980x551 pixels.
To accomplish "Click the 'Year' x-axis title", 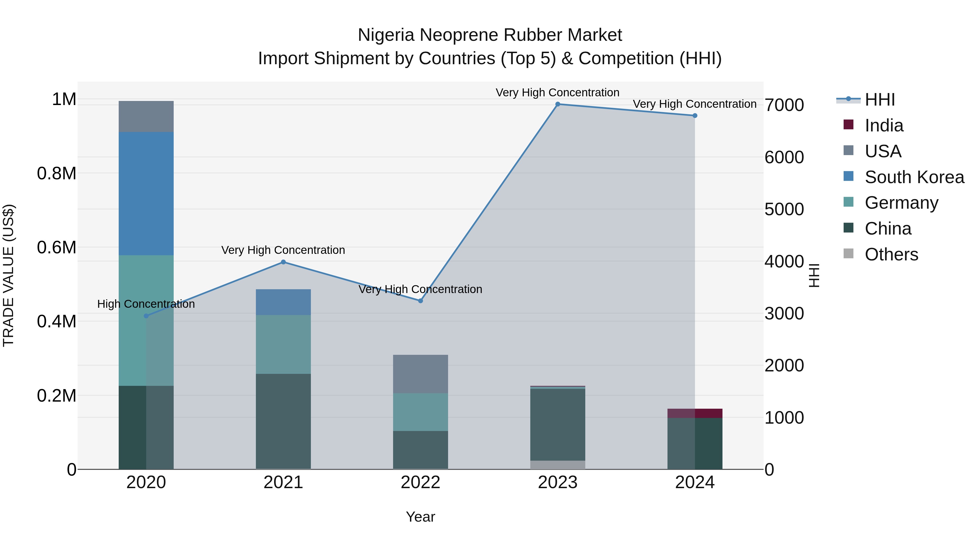I will (420, 517).
